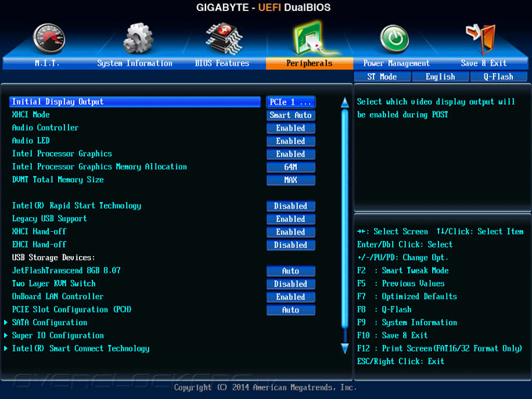Select Intel Processor Graphics Memory Allocation label
Screen dimensions: 532x399
pos(100,166)
